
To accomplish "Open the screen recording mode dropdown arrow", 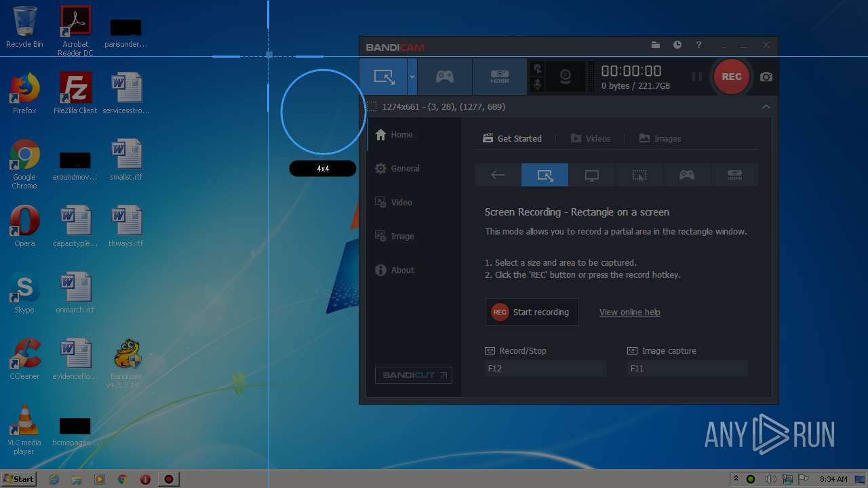I will pyautogui.click(x=412, y=77).
